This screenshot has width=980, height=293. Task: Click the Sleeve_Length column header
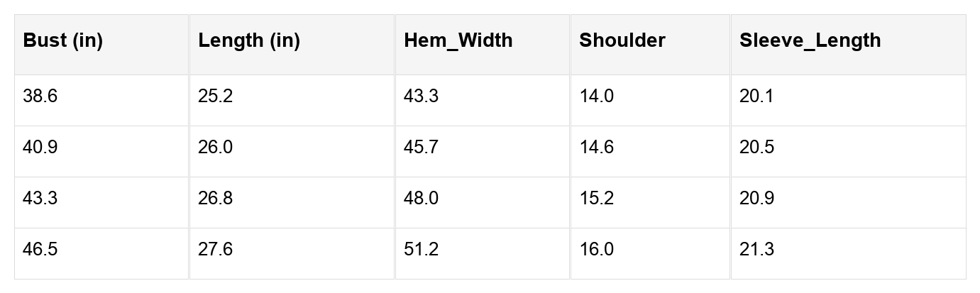coord(810,41)
